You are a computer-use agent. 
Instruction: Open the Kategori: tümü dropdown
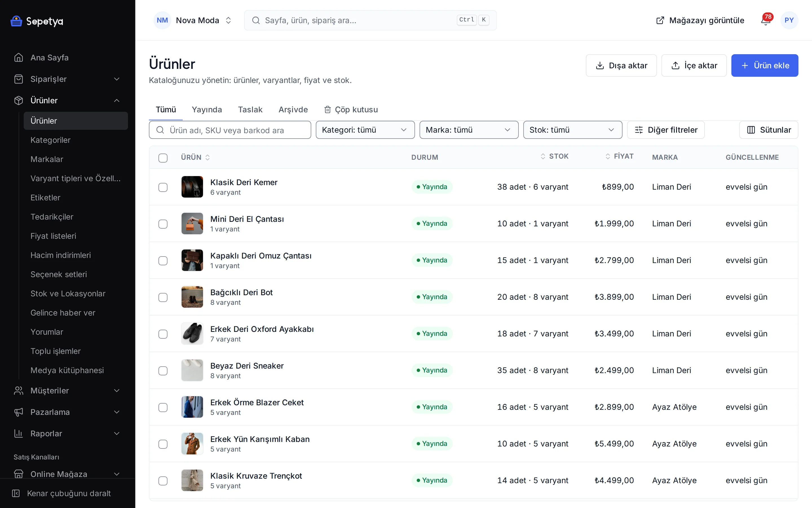[365, 130]
